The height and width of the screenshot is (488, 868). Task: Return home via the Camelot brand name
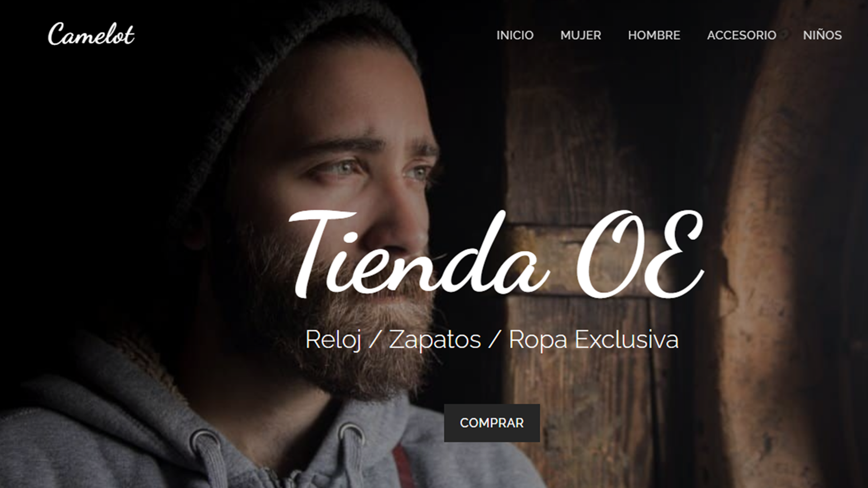tap(91, 34)
